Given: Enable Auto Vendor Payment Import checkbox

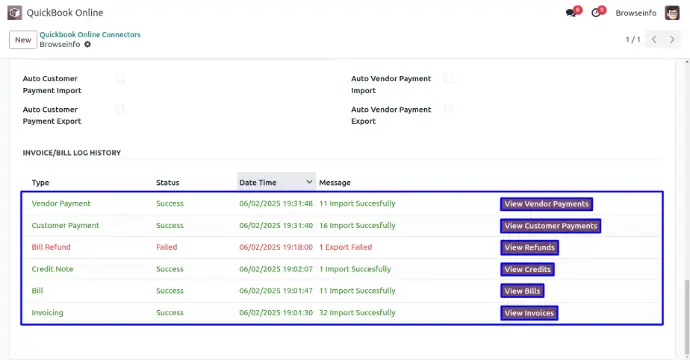Looking at the screenshot, I should click(448, 79).
